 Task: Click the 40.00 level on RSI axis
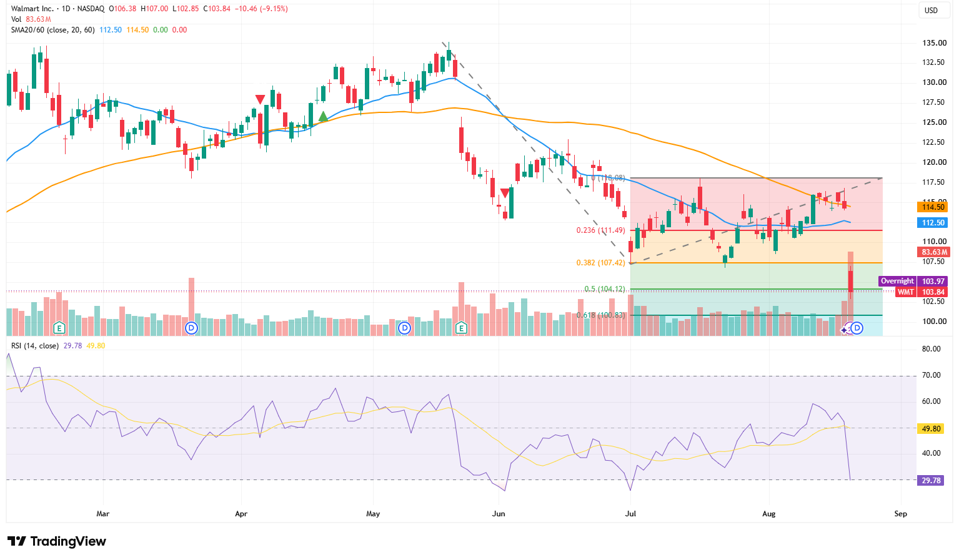pos(932,453)
